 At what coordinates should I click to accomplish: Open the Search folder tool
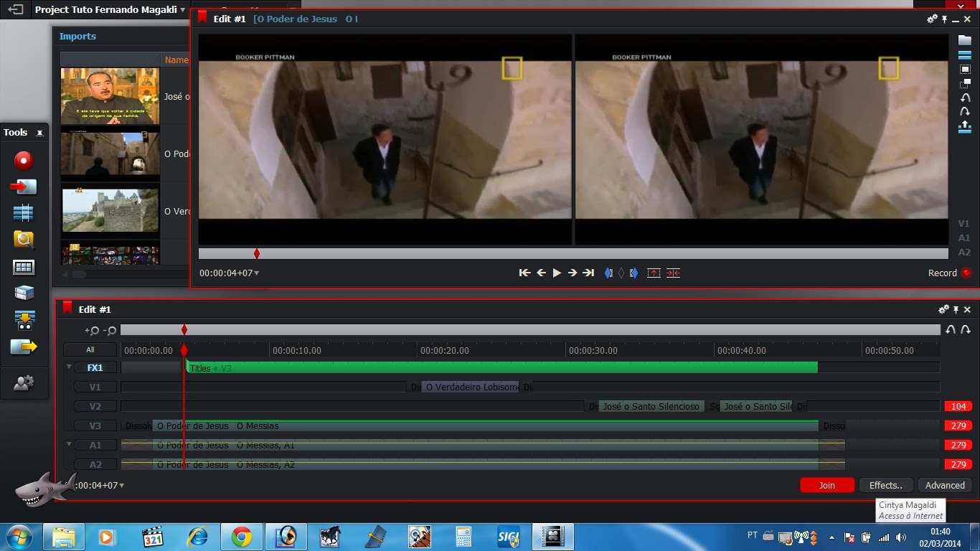point(24,240)
